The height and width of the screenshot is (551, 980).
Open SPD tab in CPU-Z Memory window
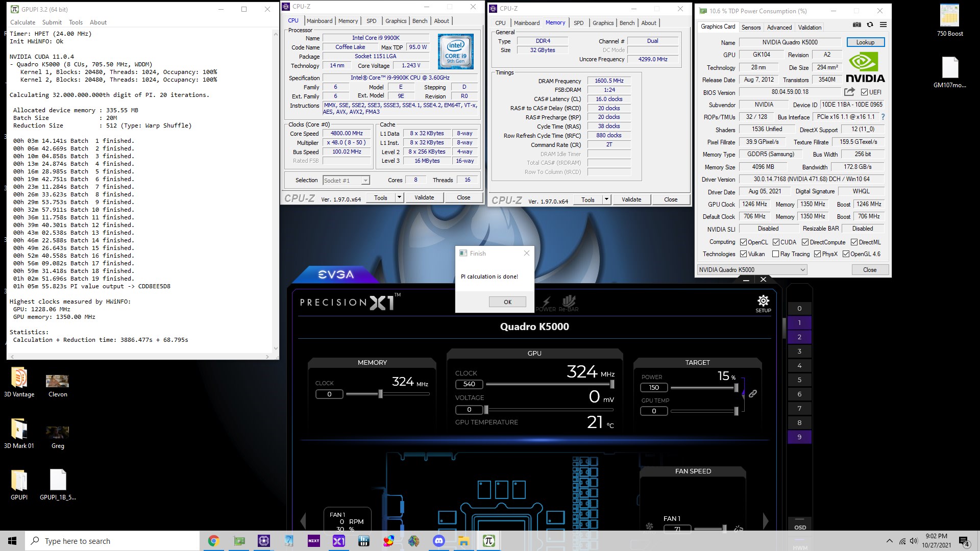(x=578, y=23)
